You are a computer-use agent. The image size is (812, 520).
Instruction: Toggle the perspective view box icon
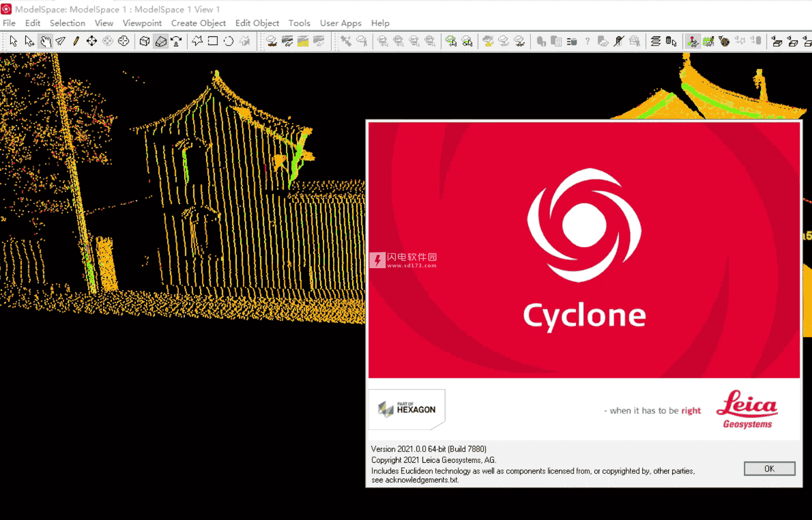pos(161,41)
